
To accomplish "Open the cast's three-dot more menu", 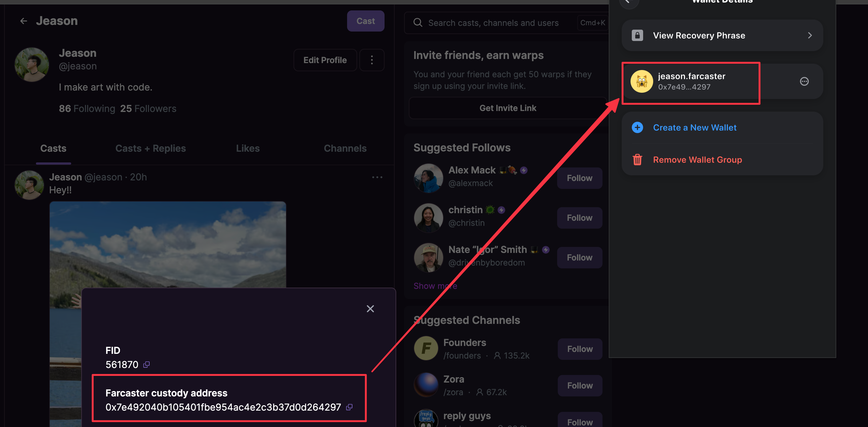I will [377, 177].
